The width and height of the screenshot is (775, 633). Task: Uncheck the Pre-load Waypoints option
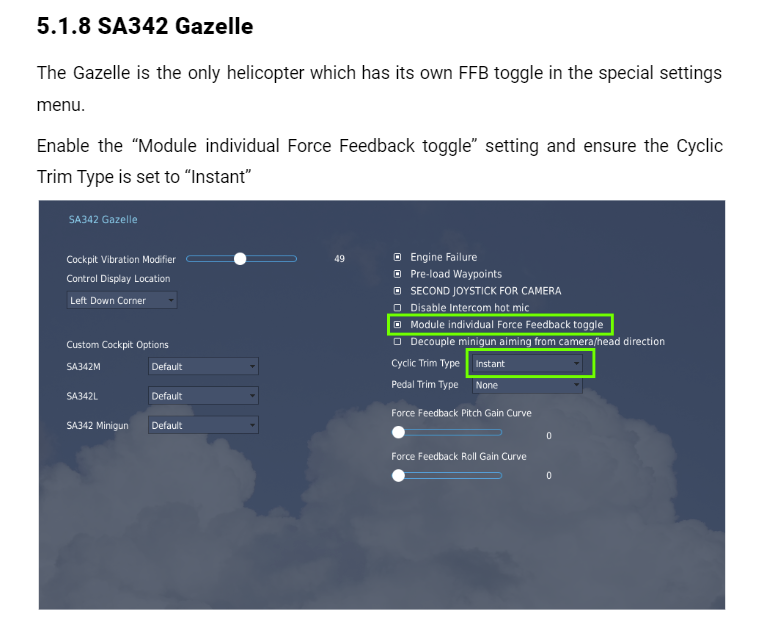[x=398, y=274]
